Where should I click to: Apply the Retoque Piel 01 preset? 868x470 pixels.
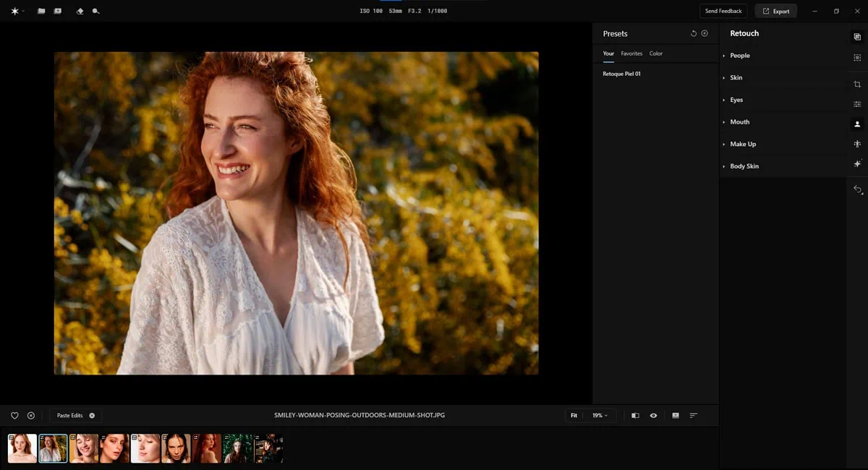coord(621,74)
